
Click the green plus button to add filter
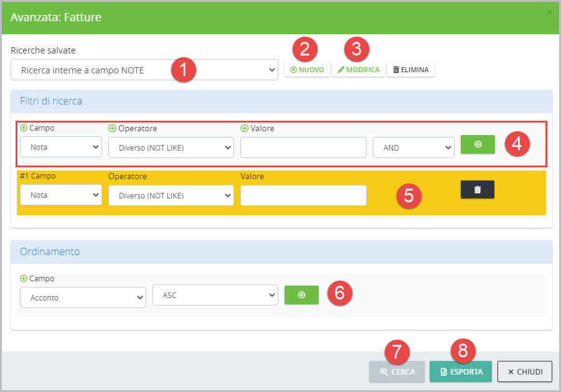point(478,144)
